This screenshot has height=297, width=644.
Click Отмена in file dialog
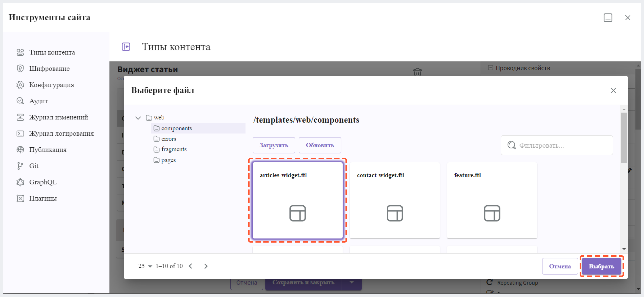tap(559, 266)
